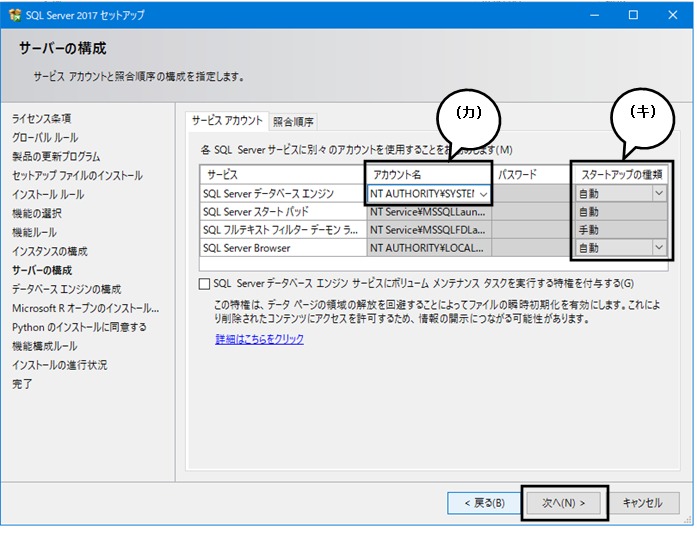This screenshot has height=535, width=697.
Task: Select インスタンスの構成 step in sidebar
Action: click(x=50, y=252)
